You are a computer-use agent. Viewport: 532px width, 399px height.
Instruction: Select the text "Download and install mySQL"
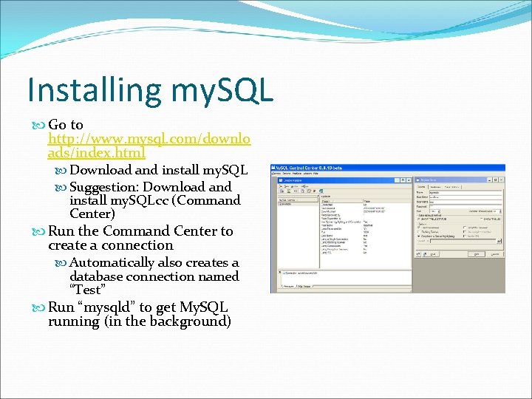coord(158,170)
